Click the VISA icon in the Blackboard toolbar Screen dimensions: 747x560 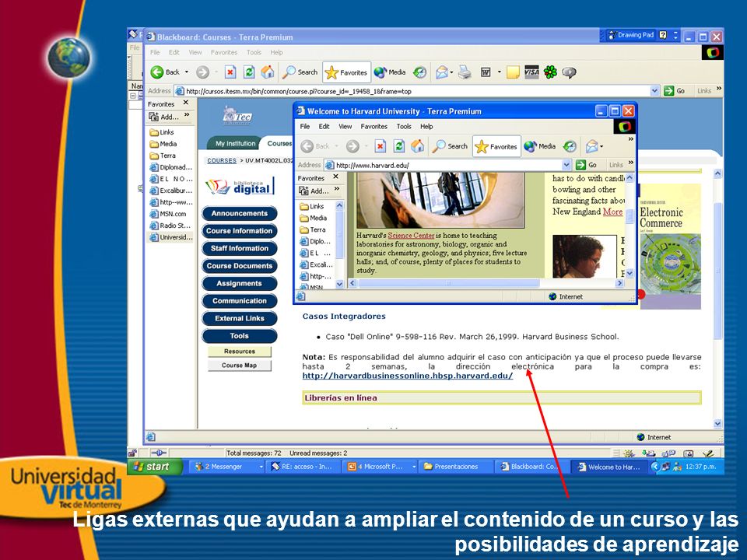click(531, 72)
